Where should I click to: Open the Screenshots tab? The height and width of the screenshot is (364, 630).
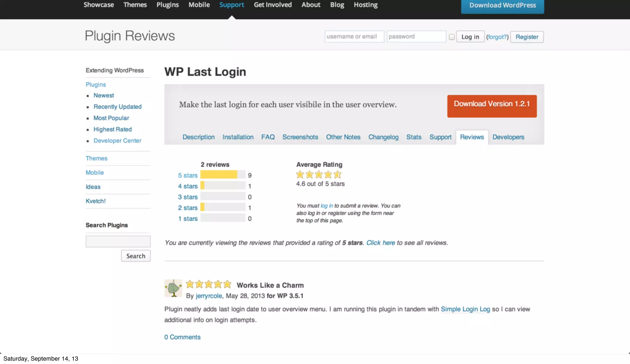click(300, 137)
